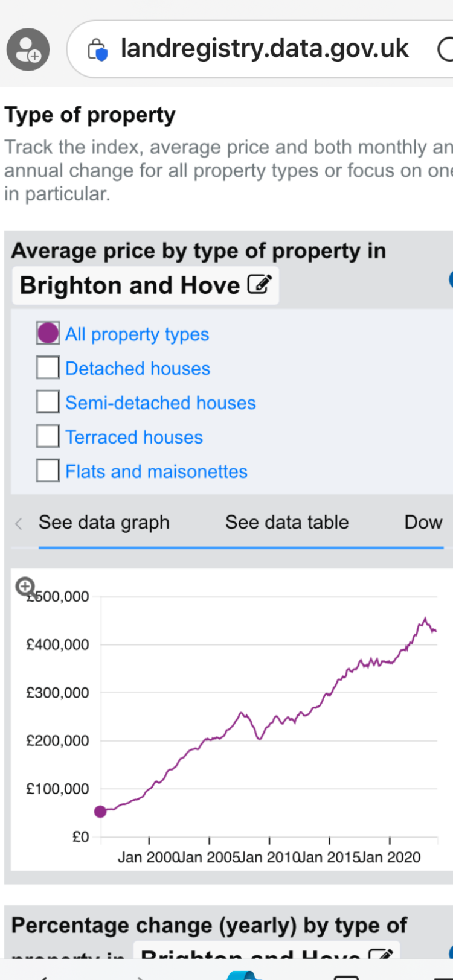Enable Flats and maisonettes checkbox

point(48,470)
